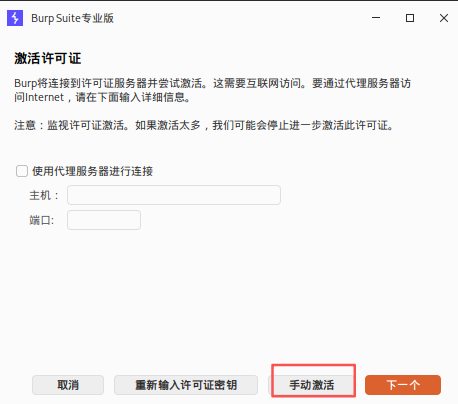
Task: Select 重新输入许可证密钥 button
Action: click(x=186, y=385)
